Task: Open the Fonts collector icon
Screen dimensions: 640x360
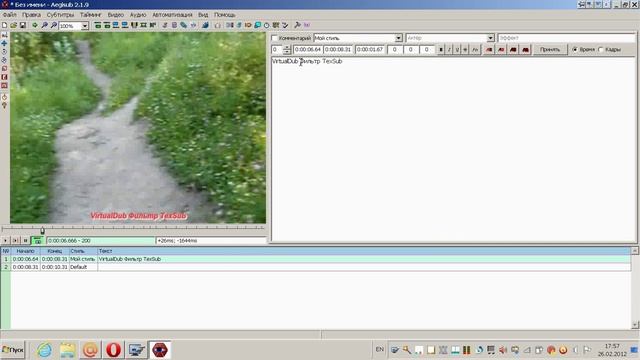Action: (193, 25)
